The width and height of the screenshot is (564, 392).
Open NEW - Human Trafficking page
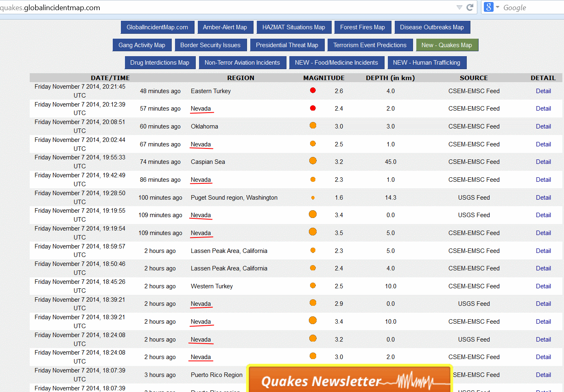(x=427, y=63)
